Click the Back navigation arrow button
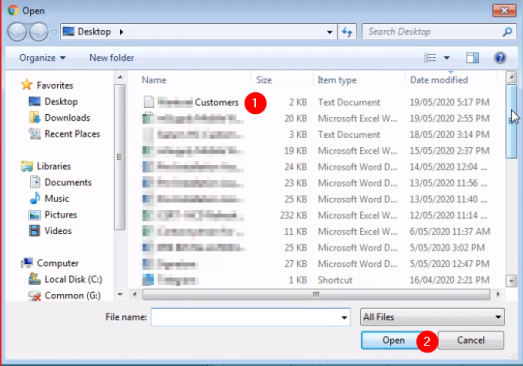 coord(17,32)
